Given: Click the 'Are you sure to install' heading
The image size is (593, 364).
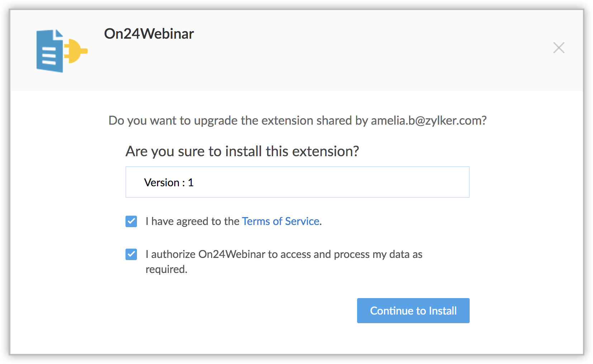Looking at the screenshot, I should [x=242, y=152].
